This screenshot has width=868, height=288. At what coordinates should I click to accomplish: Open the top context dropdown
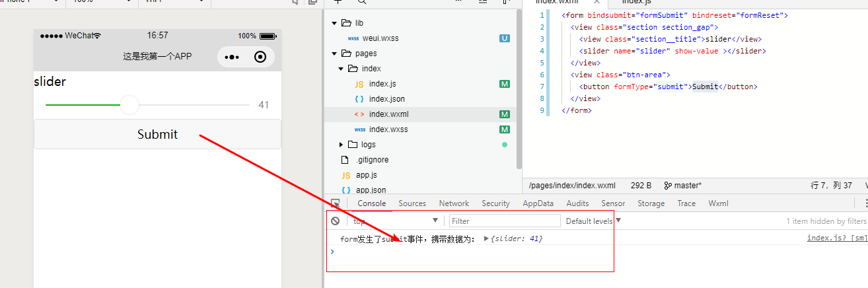coord(394,221)
